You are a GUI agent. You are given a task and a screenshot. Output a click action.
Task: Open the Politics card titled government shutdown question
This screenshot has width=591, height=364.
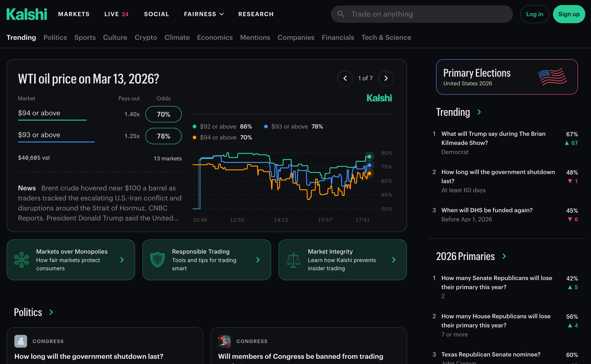[x=105, y=346]
